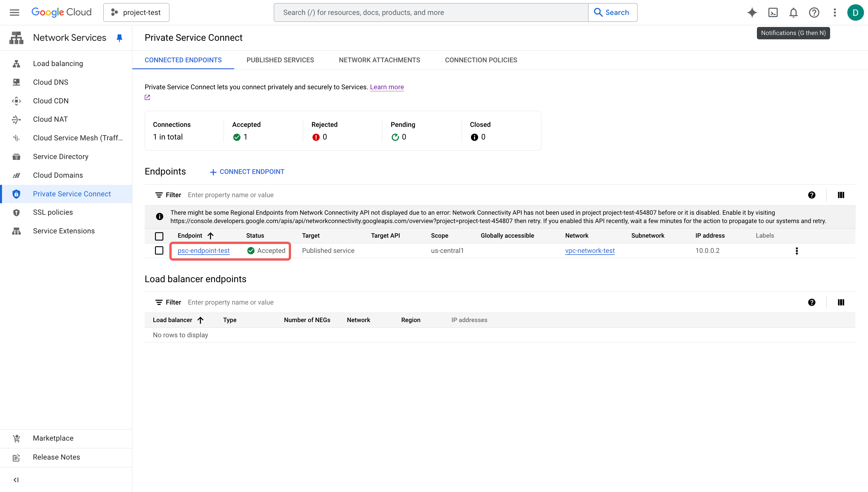Click the help question mark in top bar
This screenshot has width=868, height=492.
tap(814, 13)
